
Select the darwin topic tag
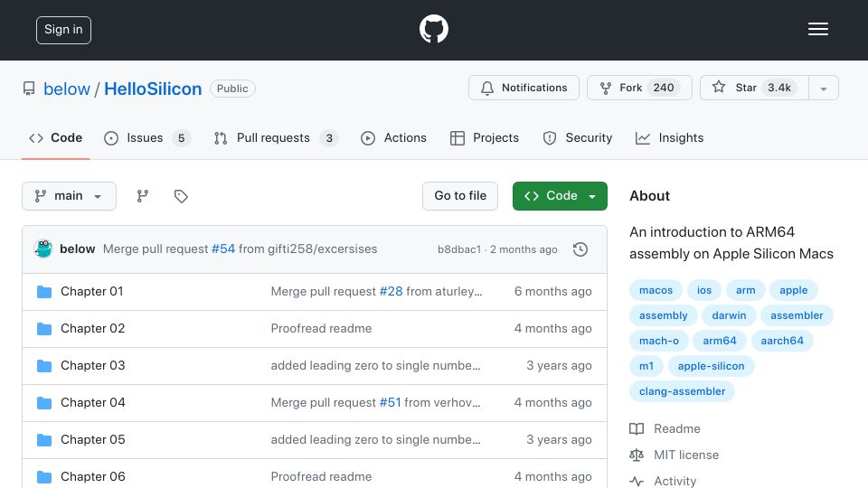(729, 315)
